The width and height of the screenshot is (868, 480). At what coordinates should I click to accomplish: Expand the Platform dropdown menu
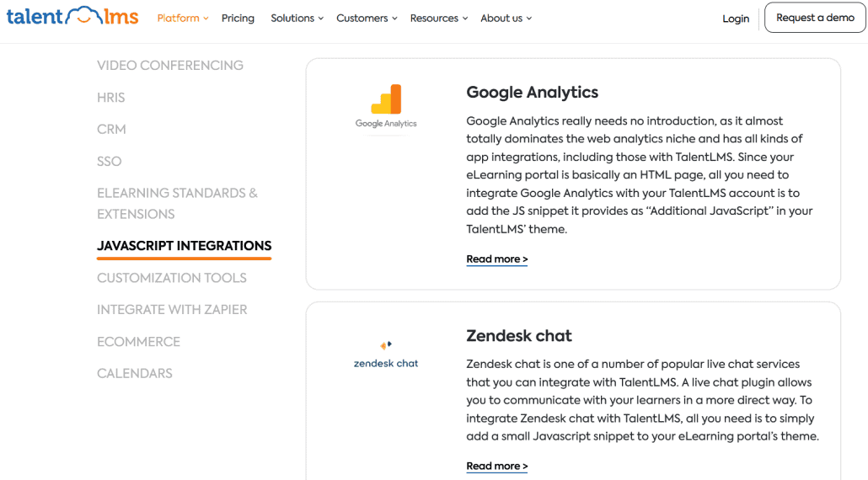182,18
